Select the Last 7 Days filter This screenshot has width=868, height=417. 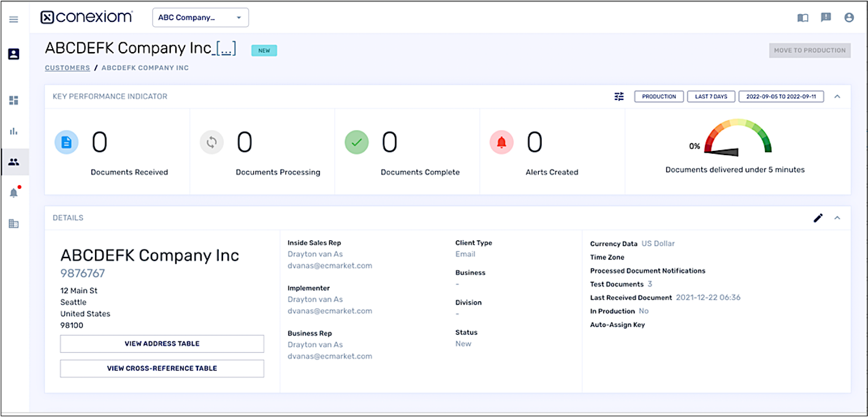pyautogui.click(x=711, y=96)
